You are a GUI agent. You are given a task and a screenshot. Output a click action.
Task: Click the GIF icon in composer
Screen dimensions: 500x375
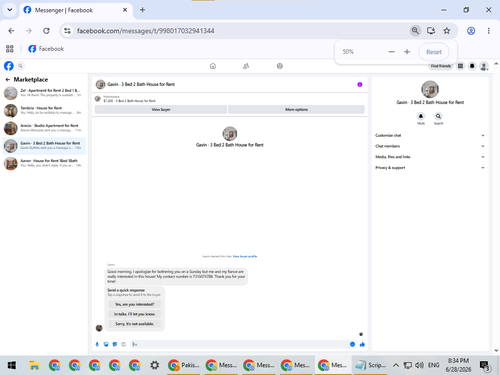point(124,344)
